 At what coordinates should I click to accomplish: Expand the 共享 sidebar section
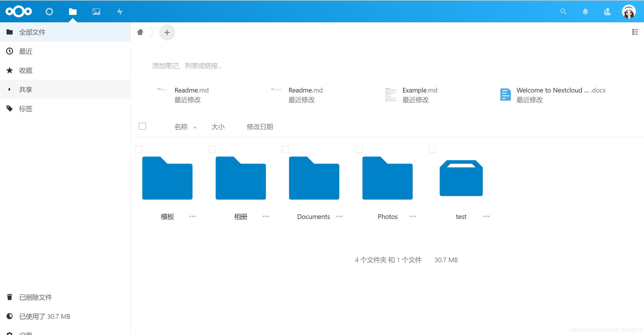click(10, 89)
